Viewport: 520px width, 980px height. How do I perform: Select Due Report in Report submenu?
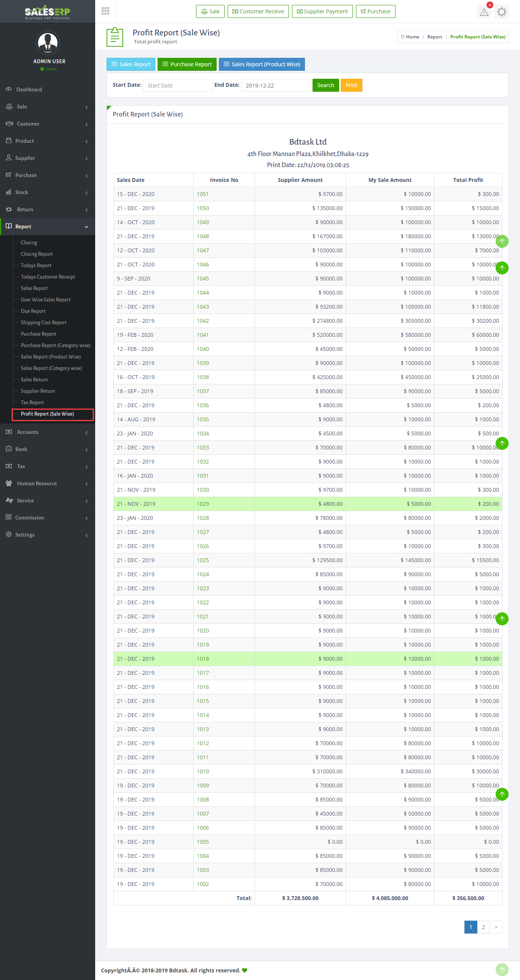pyautogui.click(x=33, y=311)
